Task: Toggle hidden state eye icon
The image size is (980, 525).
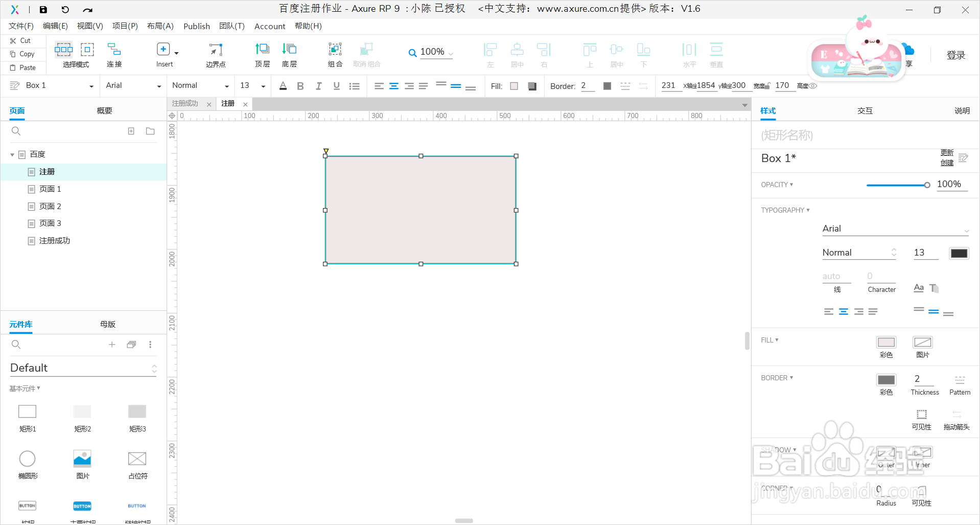Action: coord(813,86)
